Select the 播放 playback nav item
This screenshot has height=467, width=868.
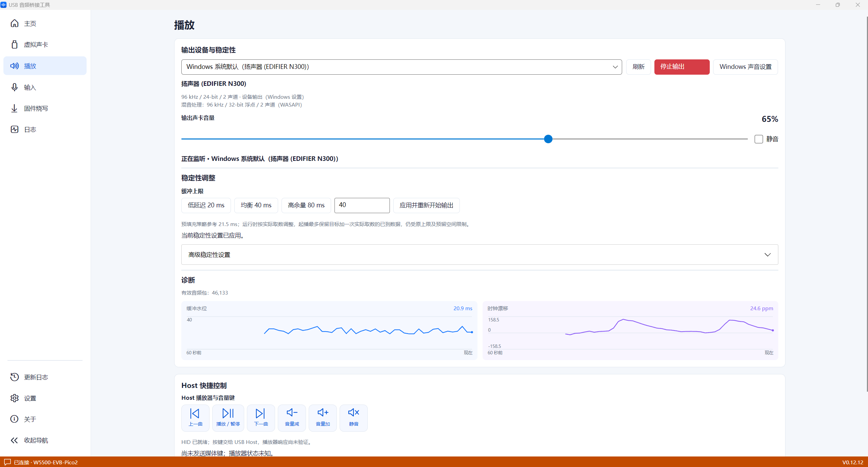pos(45,66)
